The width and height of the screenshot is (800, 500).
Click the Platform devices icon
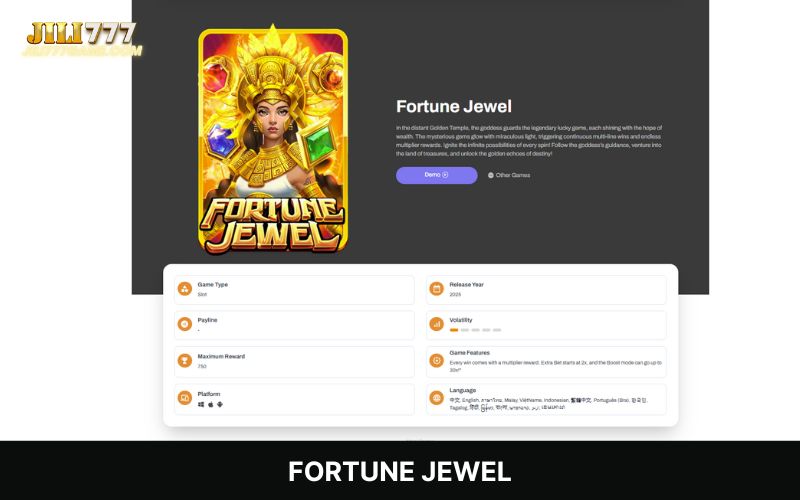click(x=185, y=398)
